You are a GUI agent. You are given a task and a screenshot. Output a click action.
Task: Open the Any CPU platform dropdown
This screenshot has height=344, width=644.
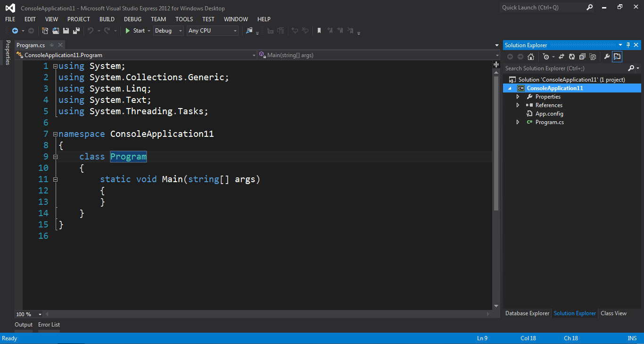213,31
